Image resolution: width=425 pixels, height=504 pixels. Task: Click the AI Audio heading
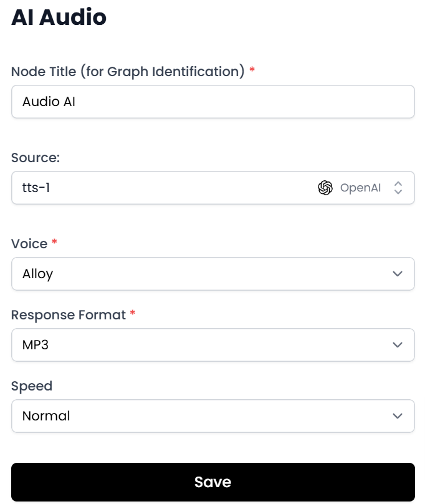(59, 17)
